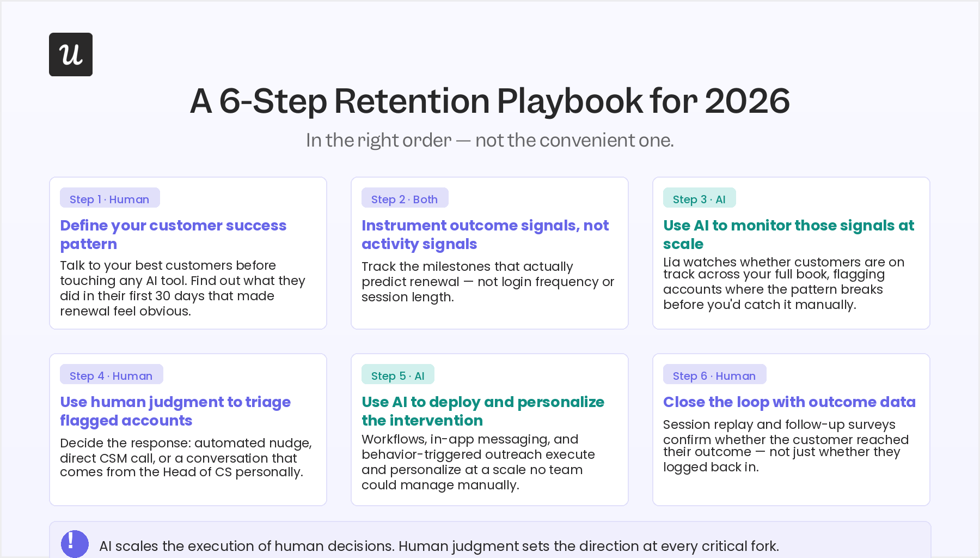Click heading 'Use AI to deploy and personalize the intervention'
The image size is (980, 558).
coord(483,411)
